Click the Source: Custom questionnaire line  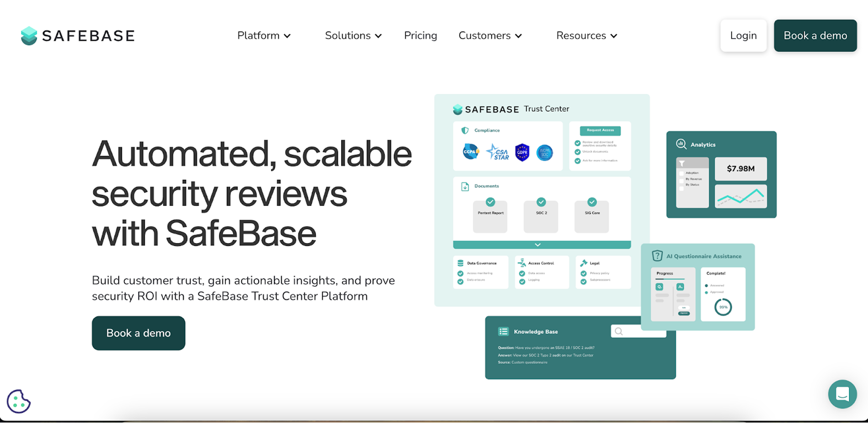(523, 362)
